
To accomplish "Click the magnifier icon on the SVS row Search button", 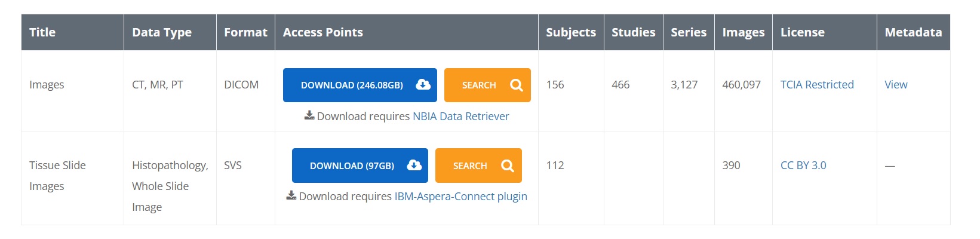I will (x=508, y=166).
